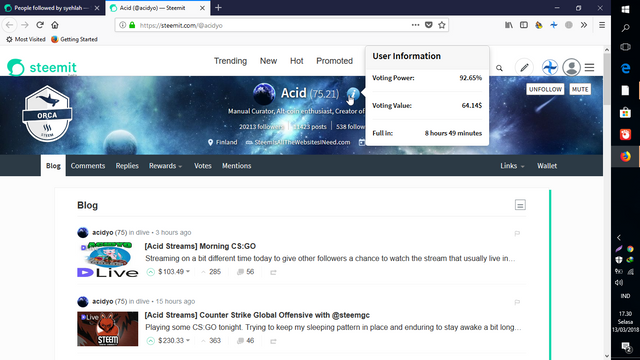Open Firefox library icon

[509, 25]
